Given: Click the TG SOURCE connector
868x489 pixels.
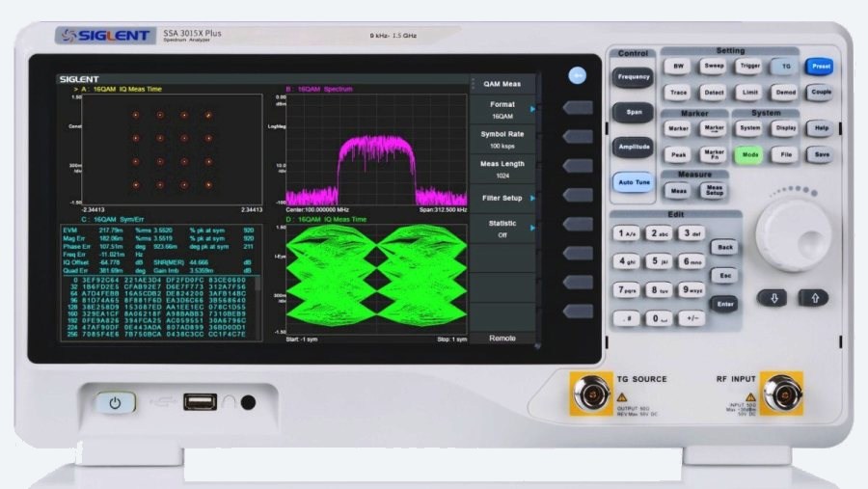Looking at the screenshot, I should tap(590, 394).
